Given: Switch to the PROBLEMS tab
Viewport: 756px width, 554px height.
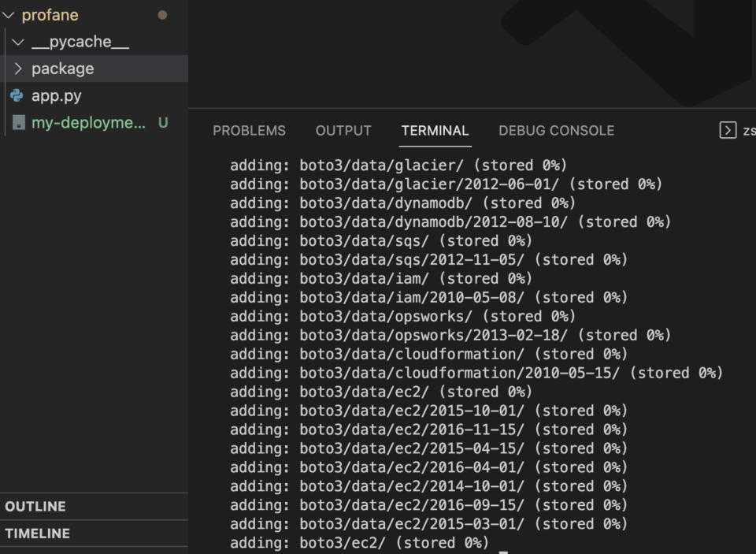Looking at the screenshot, I should pyautogui.click(x=249, y=131).
